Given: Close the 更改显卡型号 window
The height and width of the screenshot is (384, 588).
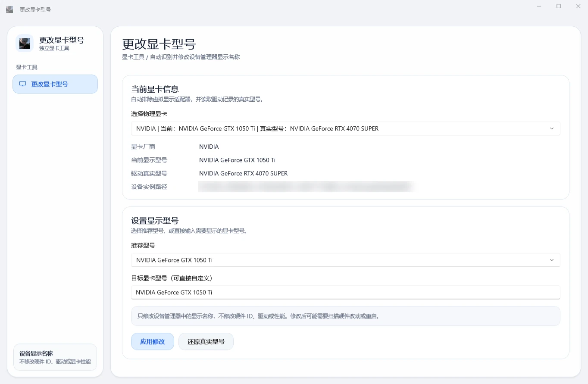Looking at the screenshot, I should click(x=578, y=6).
